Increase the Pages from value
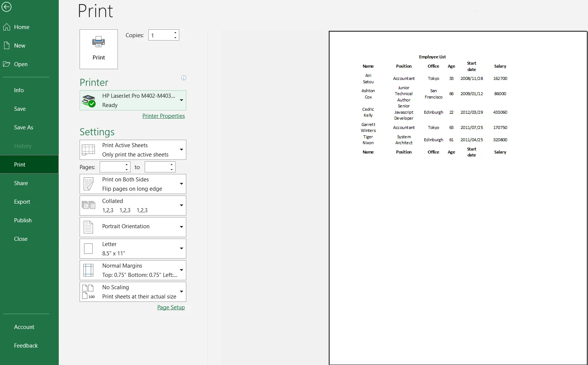Screen dimensions: 588x365 127,165
